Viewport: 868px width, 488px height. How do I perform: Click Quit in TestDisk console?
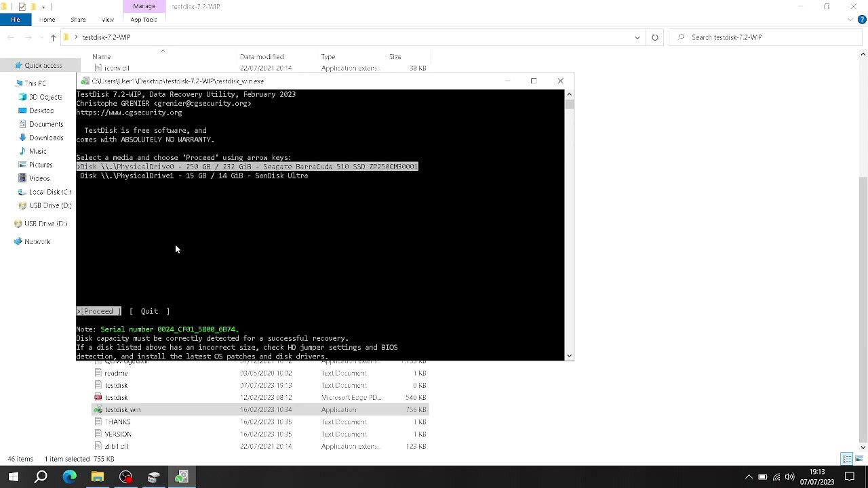[x=149, y=311]
